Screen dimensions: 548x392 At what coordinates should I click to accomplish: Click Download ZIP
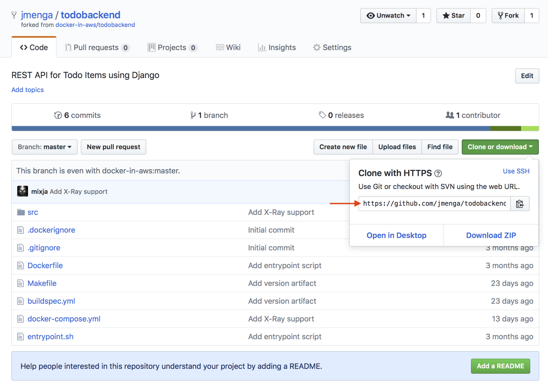point(491,235)
